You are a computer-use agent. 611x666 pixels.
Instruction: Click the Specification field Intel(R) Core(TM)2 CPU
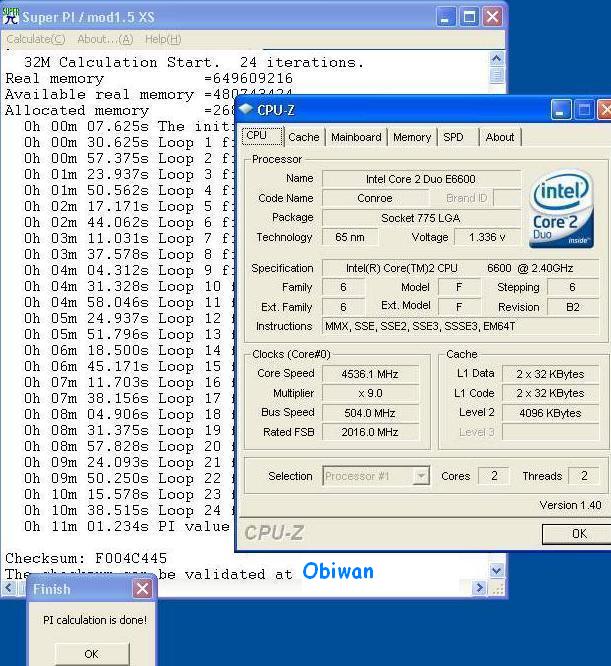[x=460, y=268]
